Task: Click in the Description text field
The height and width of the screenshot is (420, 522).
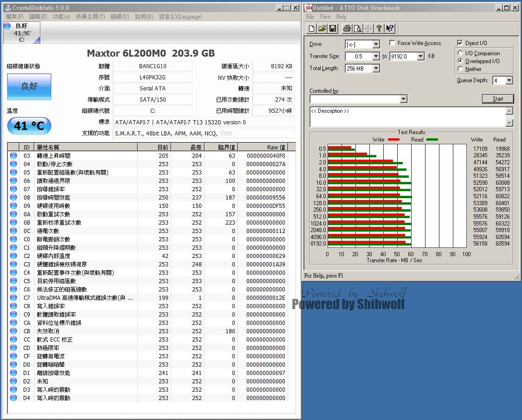Action: tap(408, 116)
